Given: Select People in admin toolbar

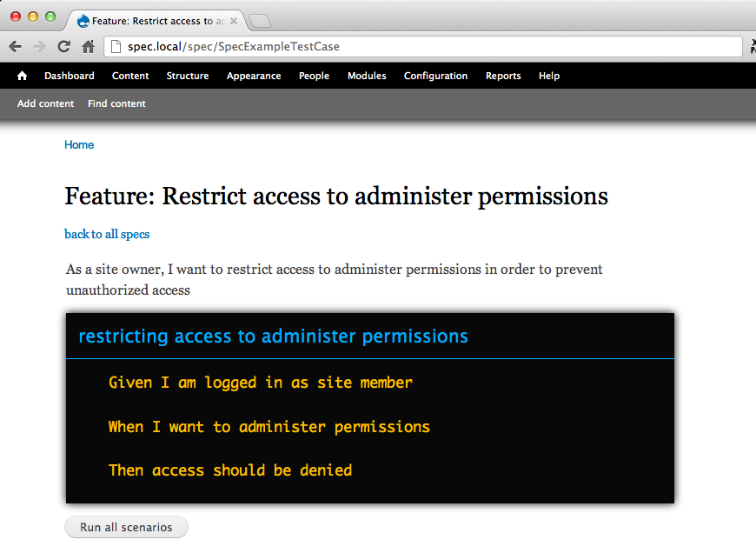Looking at the screenshot, I should pos(314,77).
